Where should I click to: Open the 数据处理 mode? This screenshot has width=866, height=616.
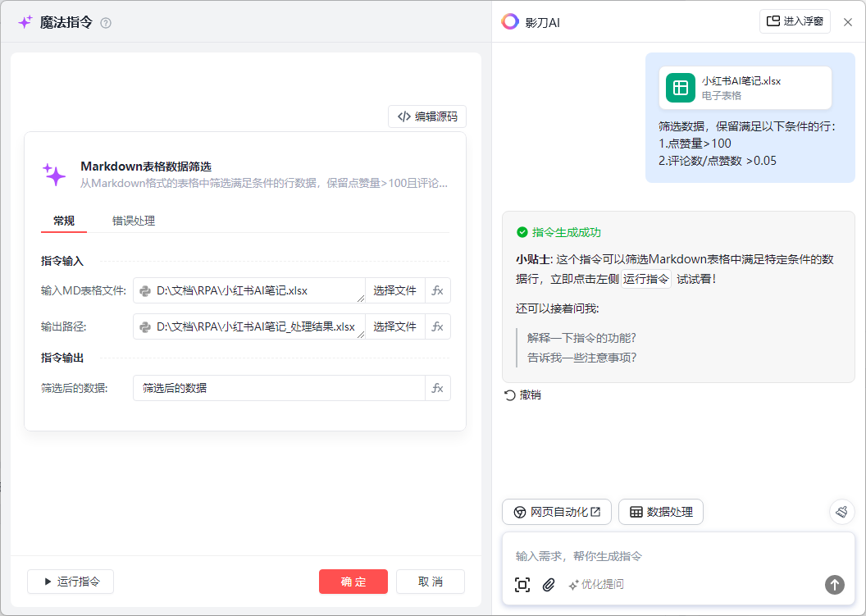click(660, 512)
